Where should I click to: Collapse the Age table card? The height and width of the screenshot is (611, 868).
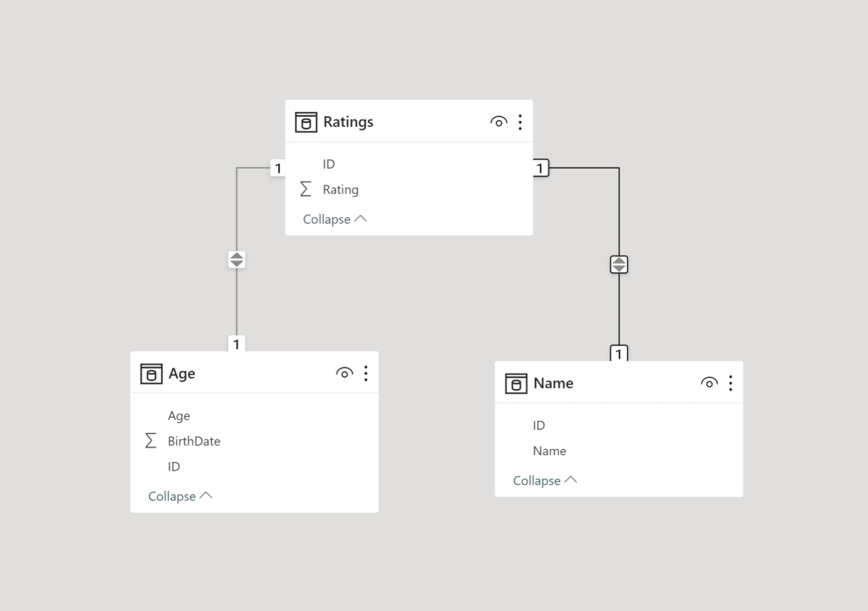click(180, 497)
